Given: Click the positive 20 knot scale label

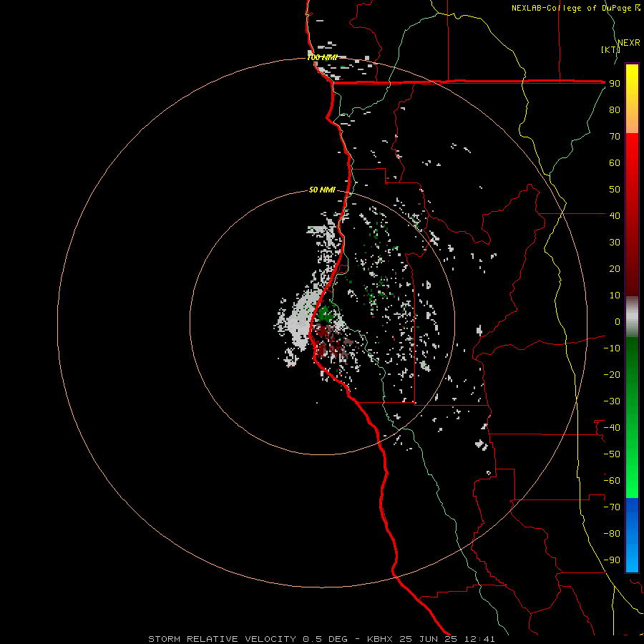Looking at the screenshot, I should (x=615, y=268).
